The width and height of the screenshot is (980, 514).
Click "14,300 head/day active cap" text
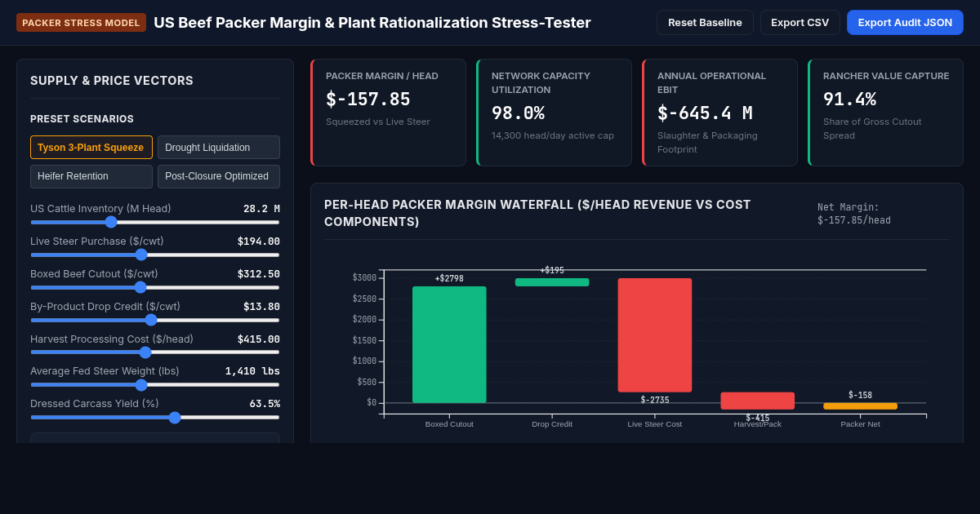pyautogui.click(x=553, y=135)
